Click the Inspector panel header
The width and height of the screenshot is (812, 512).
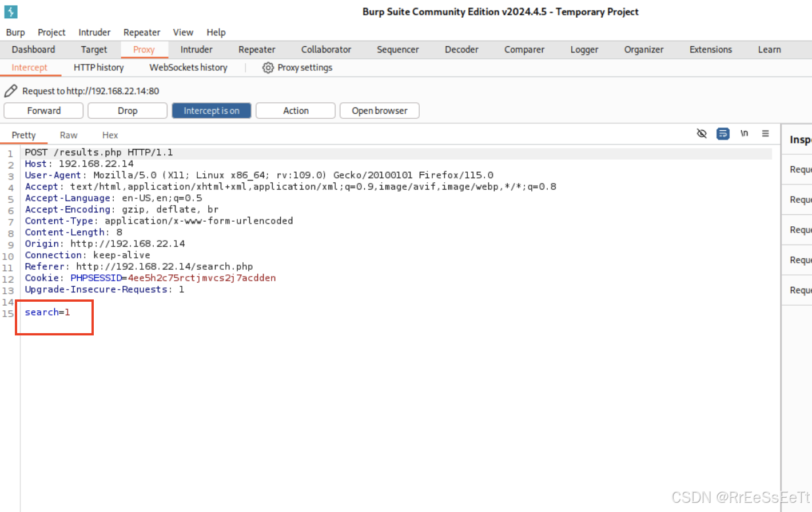[799, 139]
